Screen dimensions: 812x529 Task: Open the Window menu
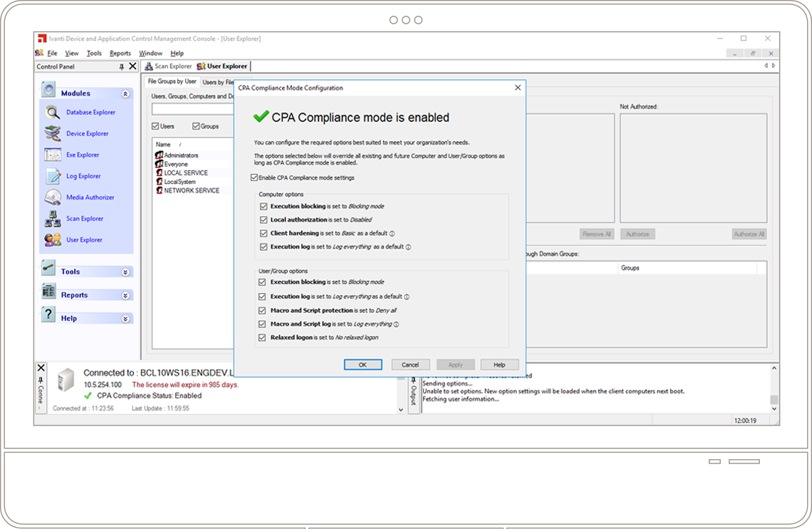pyautogui.click(x=150, y=53)
